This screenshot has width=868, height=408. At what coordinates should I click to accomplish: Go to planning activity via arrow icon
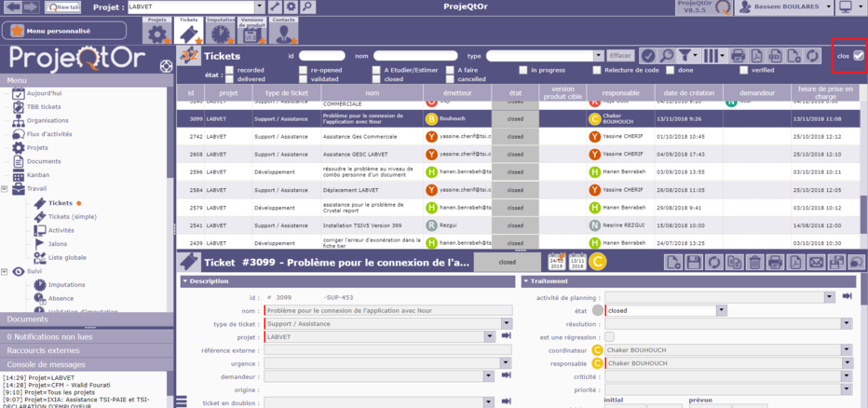point(847,297)
